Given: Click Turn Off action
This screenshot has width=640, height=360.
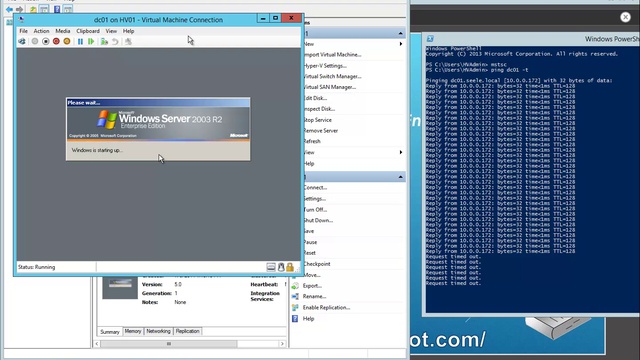Looking at the screenshot, I should 316,209.
